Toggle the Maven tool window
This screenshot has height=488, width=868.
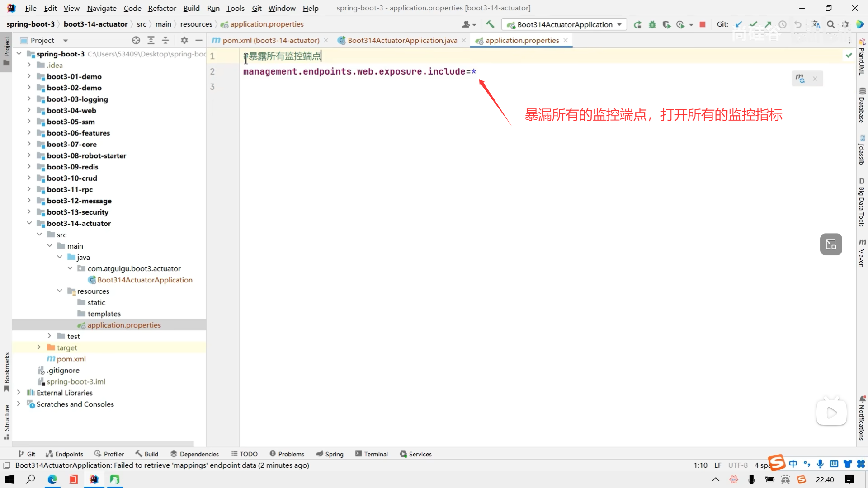pos(862,253)
